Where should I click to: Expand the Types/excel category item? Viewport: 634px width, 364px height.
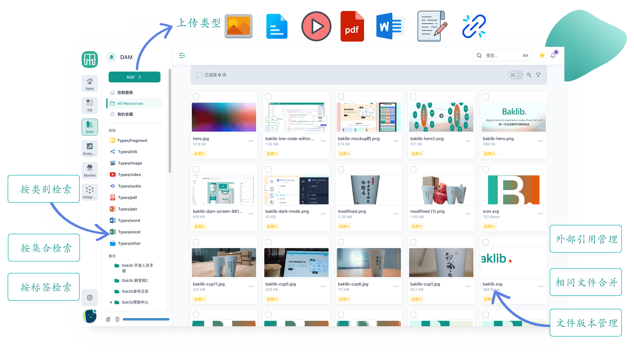coord(129,232)
